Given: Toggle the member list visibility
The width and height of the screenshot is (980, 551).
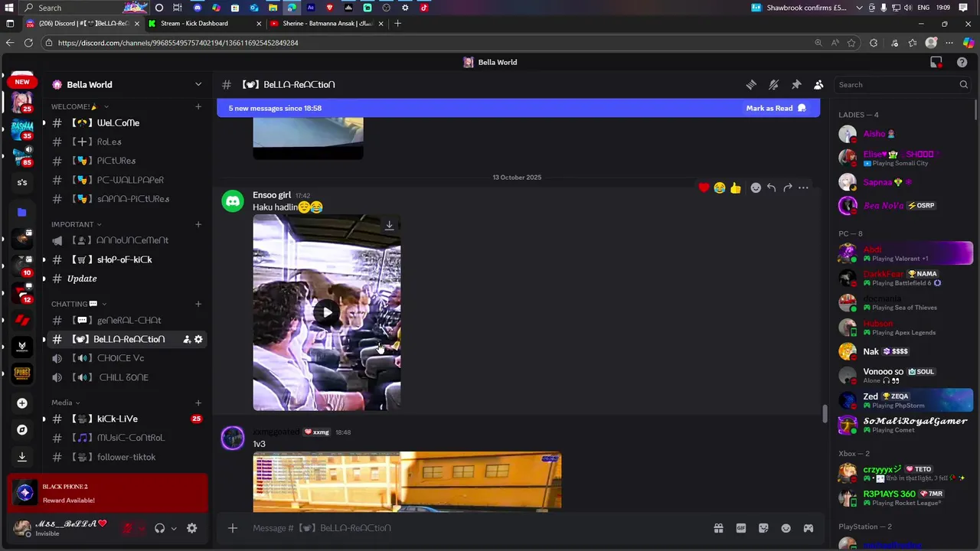Looking at the screenshot, I should point(818,85).
